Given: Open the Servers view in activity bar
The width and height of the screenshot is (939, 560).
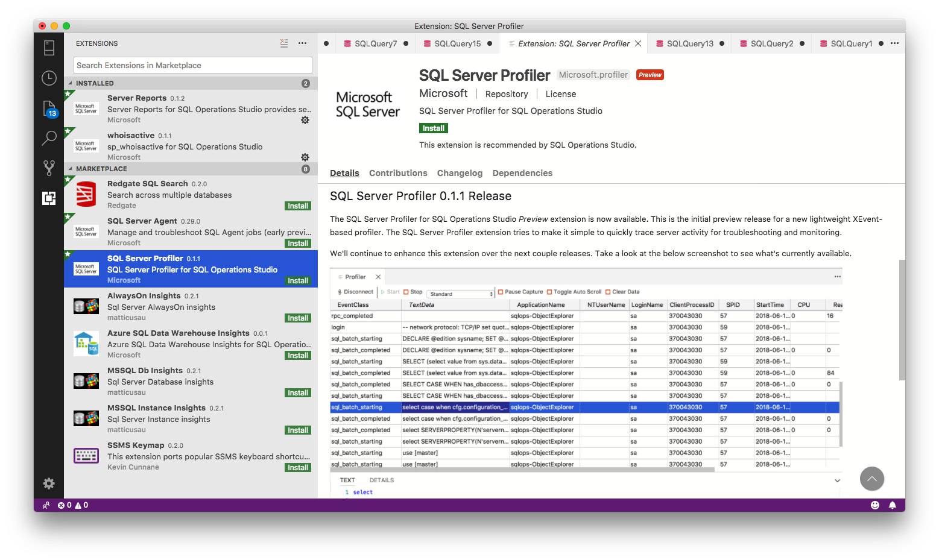Looking at the screenshot, I should [x=49, y=48].
